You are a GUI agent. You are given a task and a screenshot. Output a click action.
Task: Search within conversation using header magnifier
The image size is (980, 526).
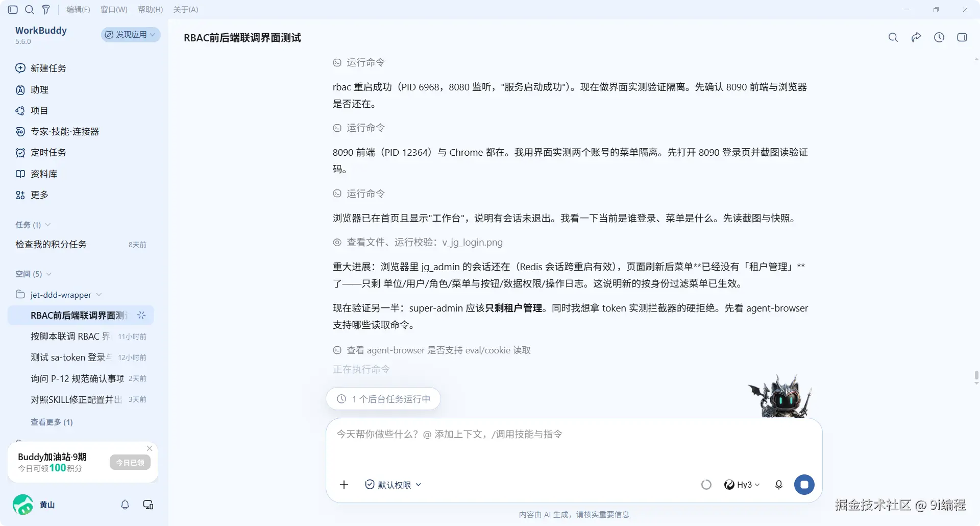(x=893, y=37)
